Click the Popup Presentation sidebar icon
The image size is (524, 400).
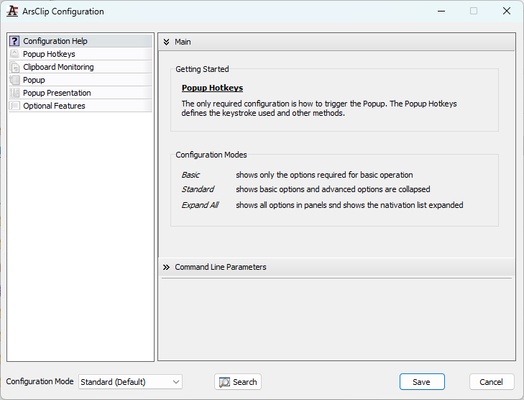[x=14, y=93]
